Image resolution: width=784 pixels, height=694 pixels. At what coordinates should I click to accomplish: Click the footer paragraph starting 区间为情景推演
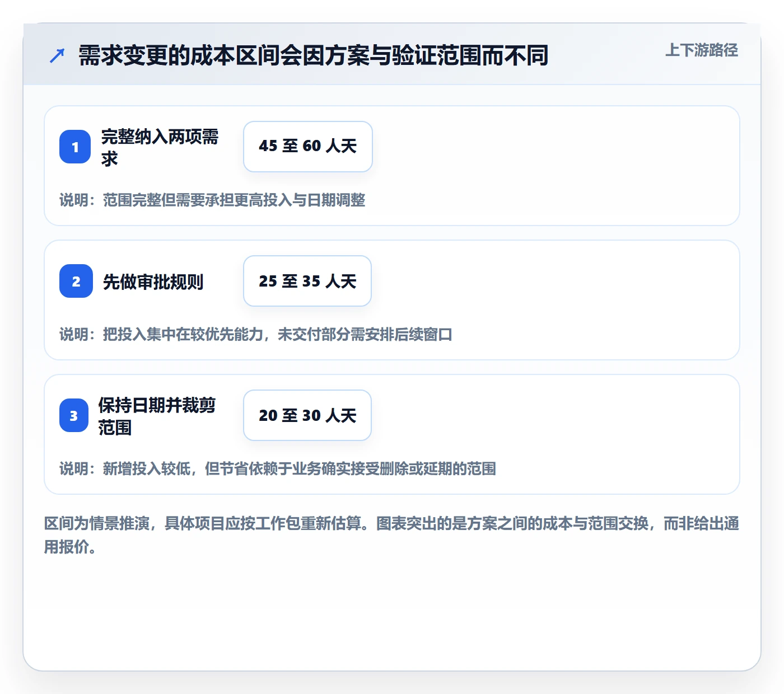tap(391, 535)
